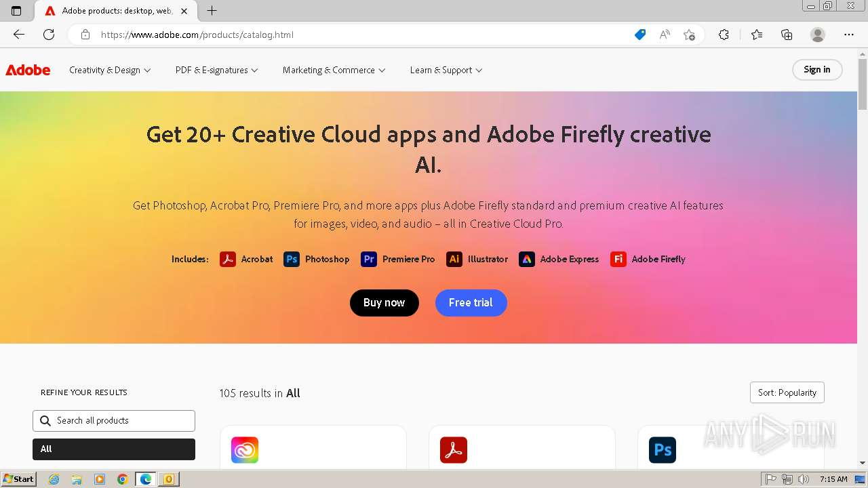View site information via the lock icon

click(85, 35)
